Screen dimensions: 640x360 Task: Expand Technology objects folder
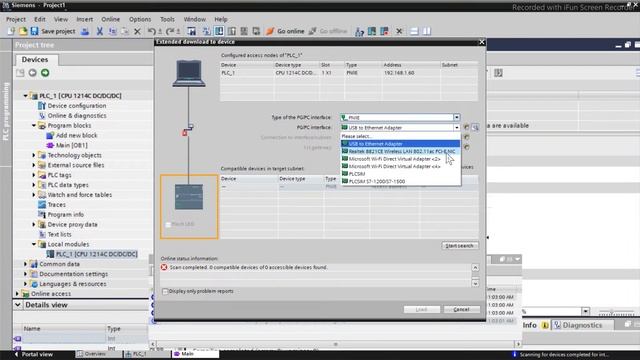pos(34,155)
